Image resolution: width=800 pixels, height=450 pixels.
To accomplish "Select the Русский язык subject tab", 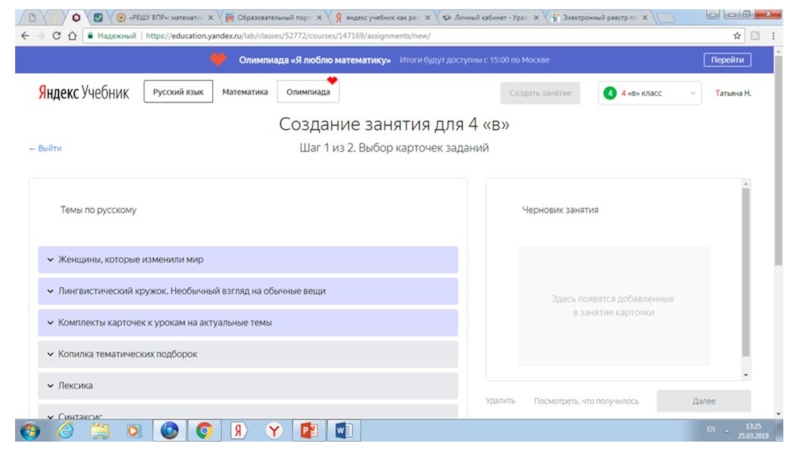I will coord(178,93).
